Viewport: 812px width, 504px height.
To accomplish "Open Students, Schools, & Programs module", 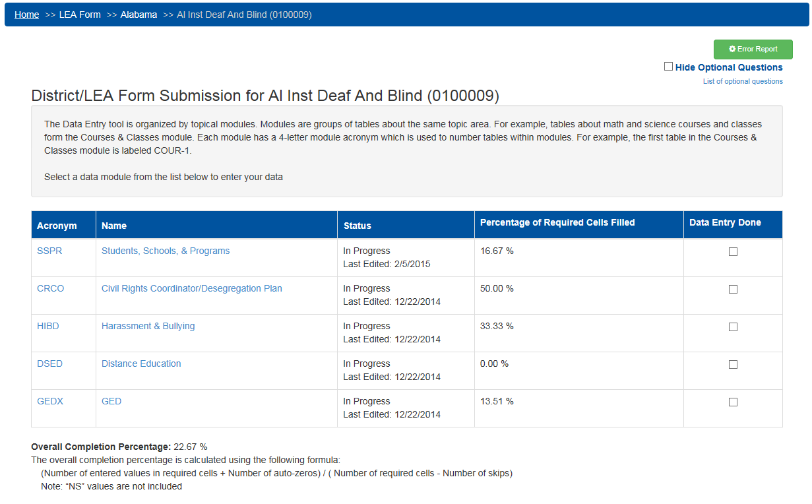I will (166, 251).
